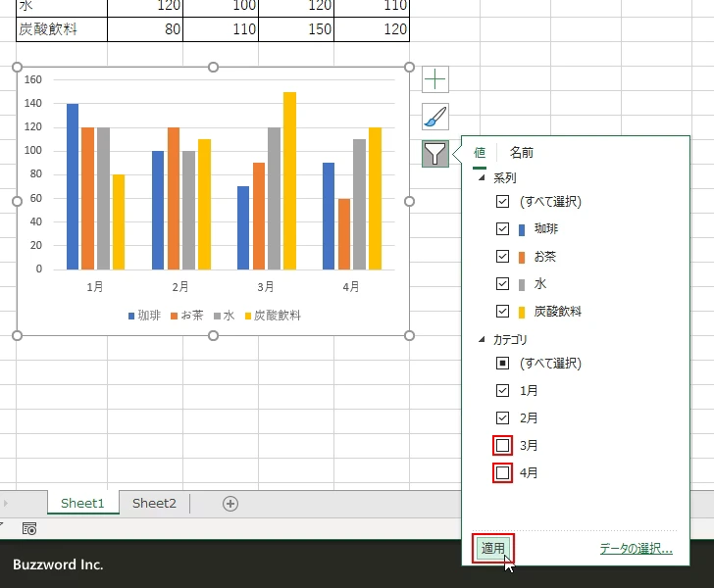Select bottom-middle chart resize handle
The image size is (714, 588).
click(x=213, y=336)
